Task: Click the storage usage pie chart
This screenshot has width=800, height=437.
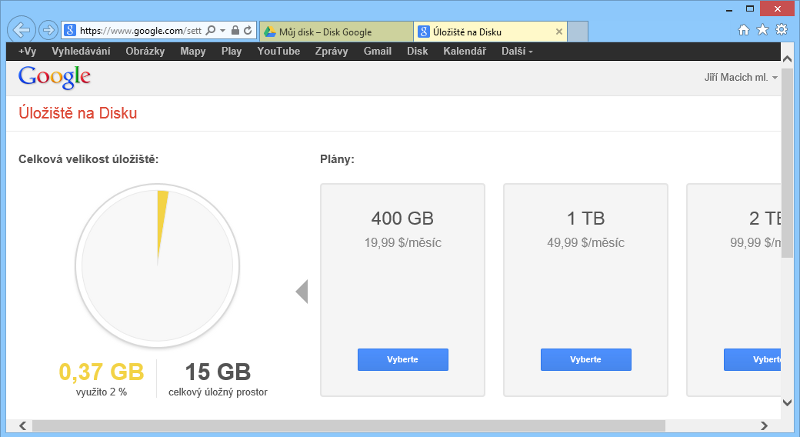Action: tap(157, 265)
